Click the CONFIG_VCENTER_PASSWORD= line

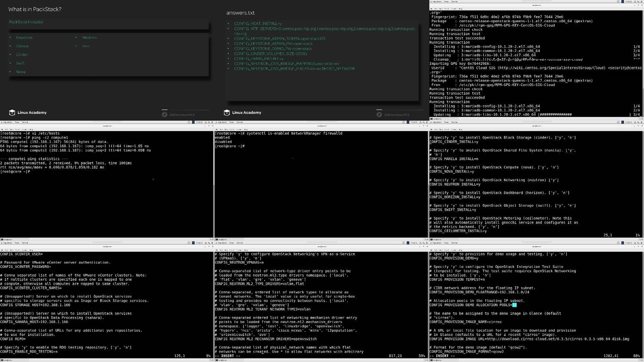pos(26,267)
